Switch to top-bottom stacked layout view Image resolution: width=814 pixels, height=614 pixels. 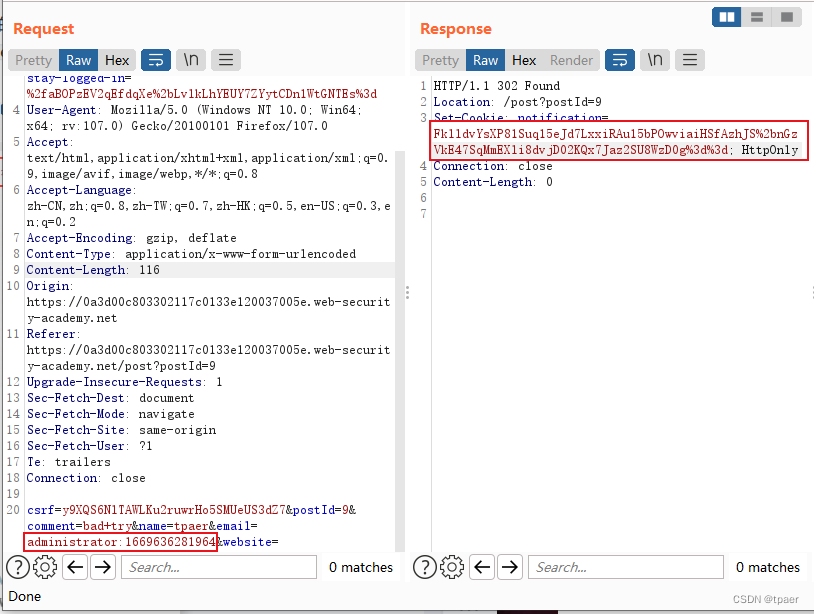[x=757, y=17]
